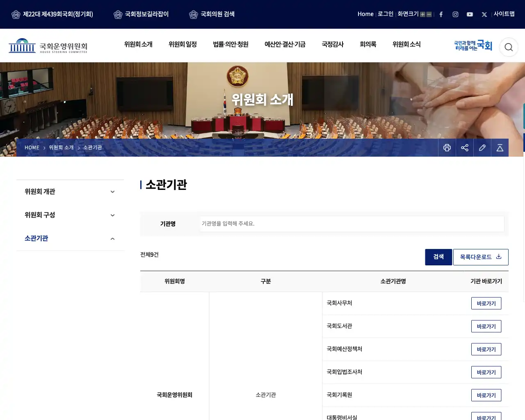Image resolution: width=525 pixels, height=420 pixels.
Task: Collapse the 소관기관 sidebar section
Action: (x=70, y=238)
